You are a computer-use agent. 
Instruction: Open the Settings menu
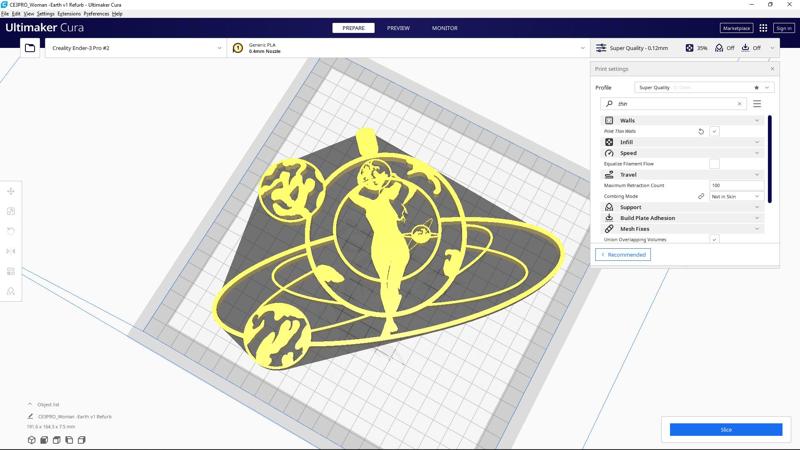point(45,14)
